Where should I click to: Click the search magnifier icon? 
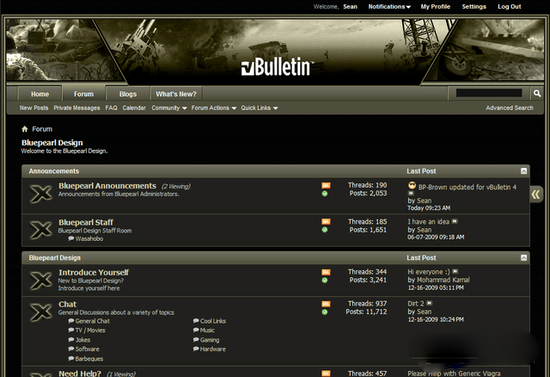click(537, 93)
